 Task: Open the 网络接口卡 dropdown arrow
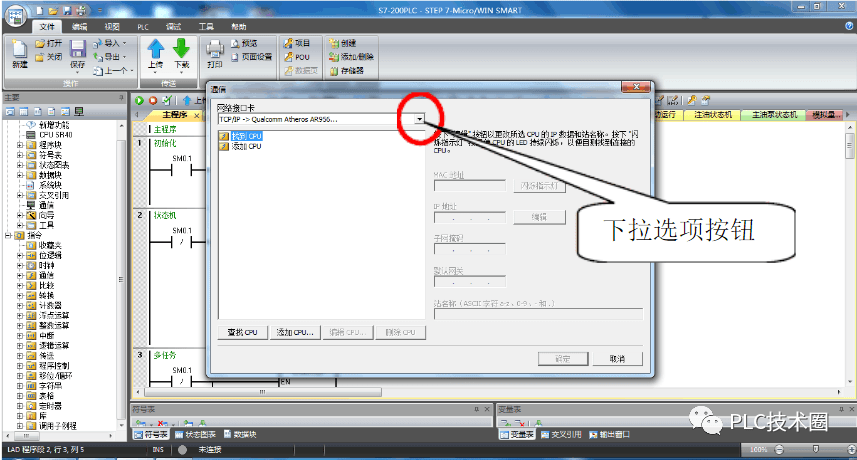click(x=419, y=119)
